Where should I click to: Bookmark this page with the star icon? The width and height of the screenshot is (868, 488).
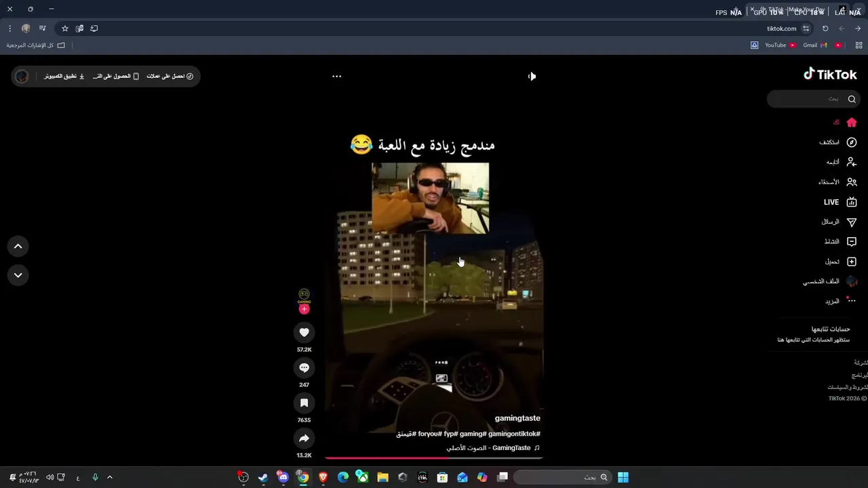click(x=65, y=28)
